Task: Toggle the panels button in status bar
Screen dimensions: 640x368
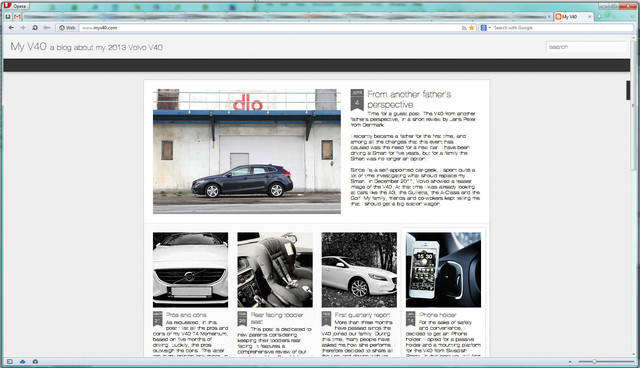Action: [x=10, y=361]
